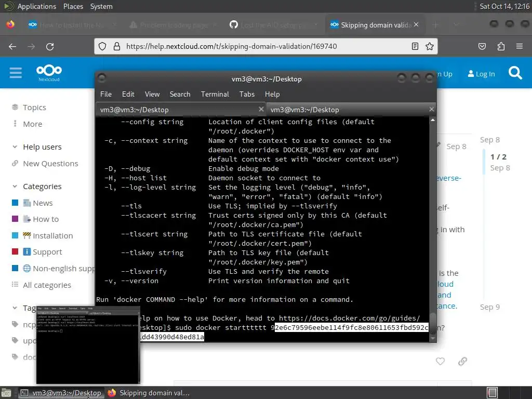Collapse the Help users section
This screenshot has height=399, width=532.
tap(15, 147)
